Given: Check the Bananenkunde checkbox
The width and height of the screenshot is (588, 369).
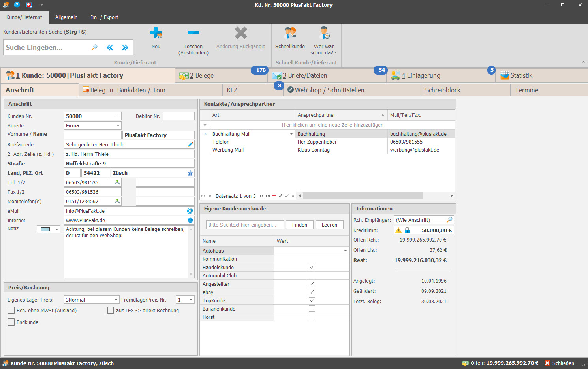Looking at the screenshot, I should (x=312, y=309).
